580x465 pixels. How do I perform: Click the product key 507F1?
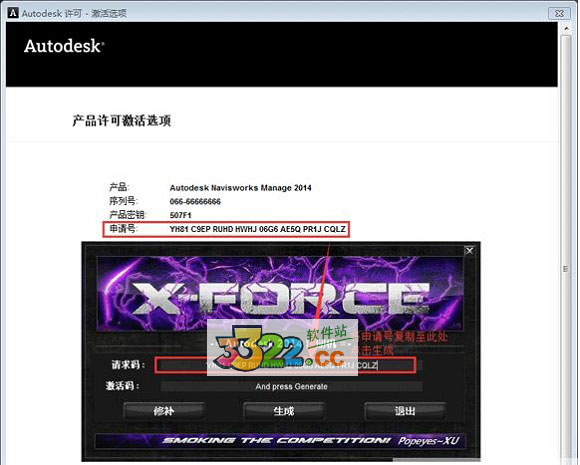pos(181,215)
